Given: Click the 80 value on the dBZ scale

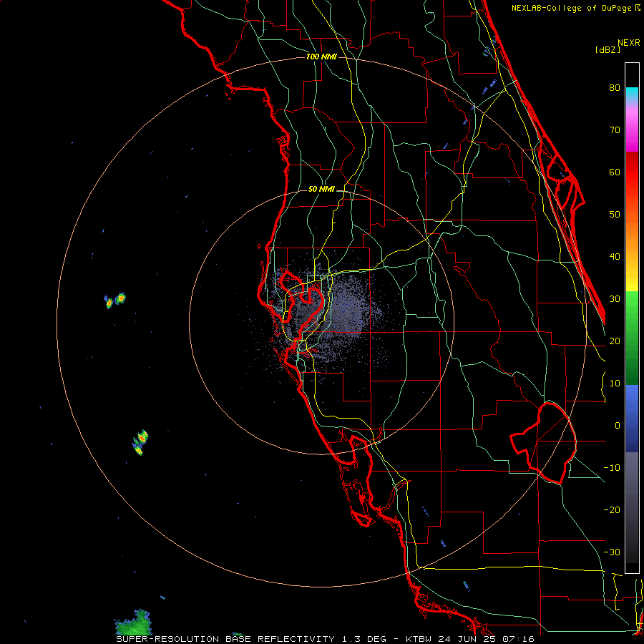Looking at the screenshot, I should coord(615,87).
